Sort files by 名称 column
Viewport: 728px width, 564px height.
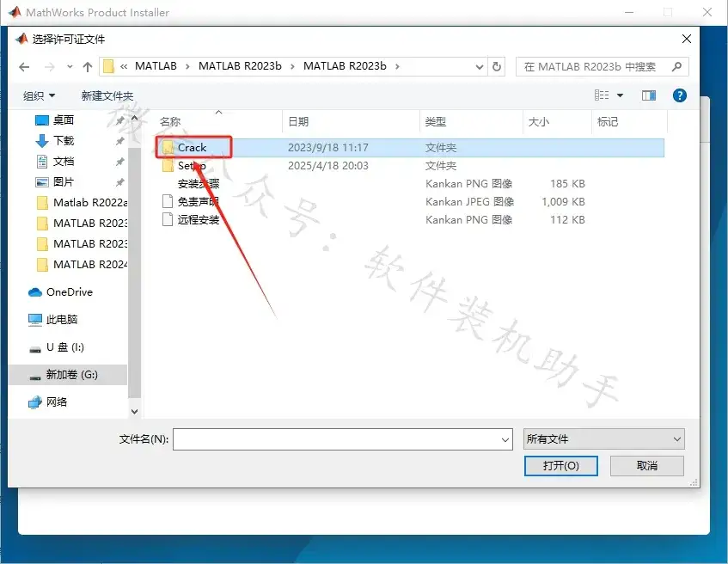[170, 122]
